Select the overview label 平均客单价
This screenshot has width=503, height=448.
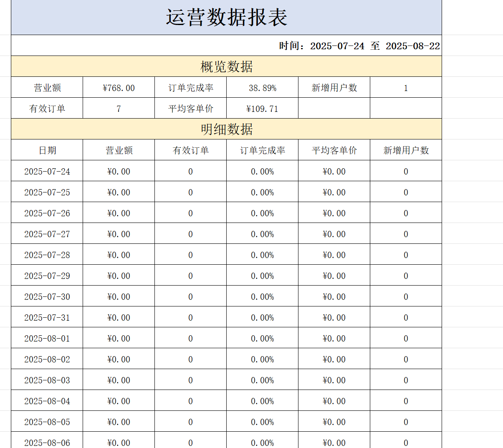(191, 108)
